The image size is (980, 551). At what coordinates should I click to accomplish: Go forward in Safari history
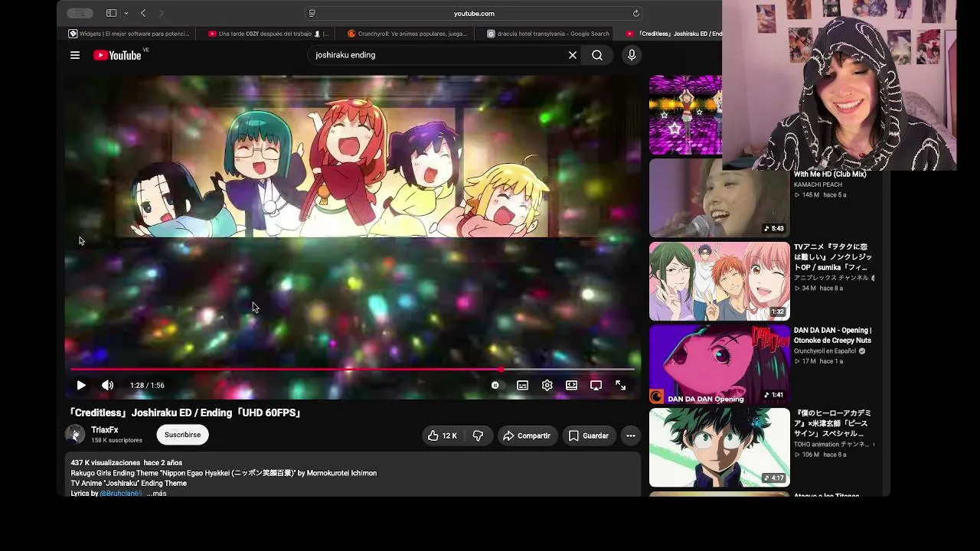pos(161,13)
